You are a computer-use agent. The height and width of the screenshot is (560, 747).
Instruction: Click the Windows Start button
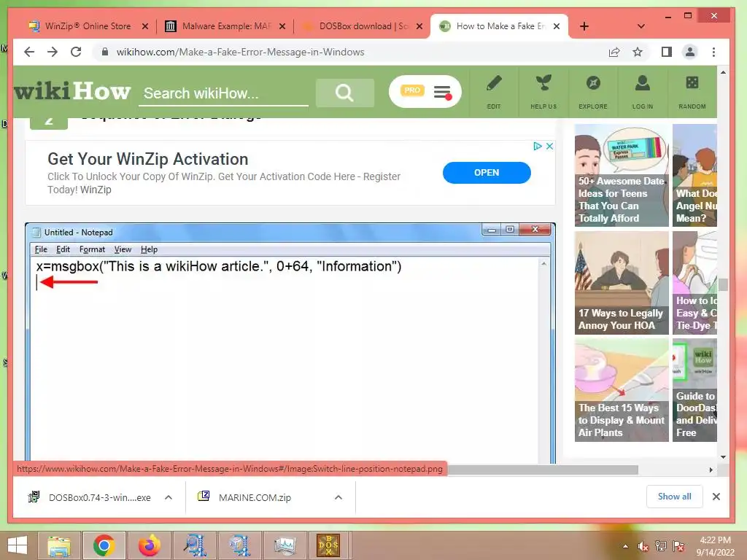point(18,545)
